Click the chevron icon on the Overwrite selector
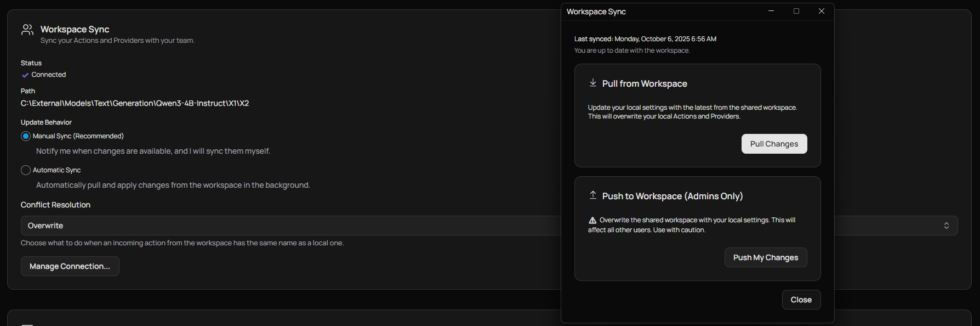This screenshot has width=980, height=326. [x=947, y=225]
